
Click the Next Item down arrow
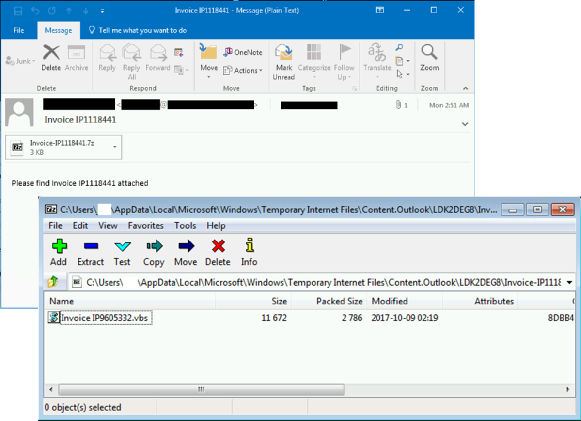click(86, 11)
